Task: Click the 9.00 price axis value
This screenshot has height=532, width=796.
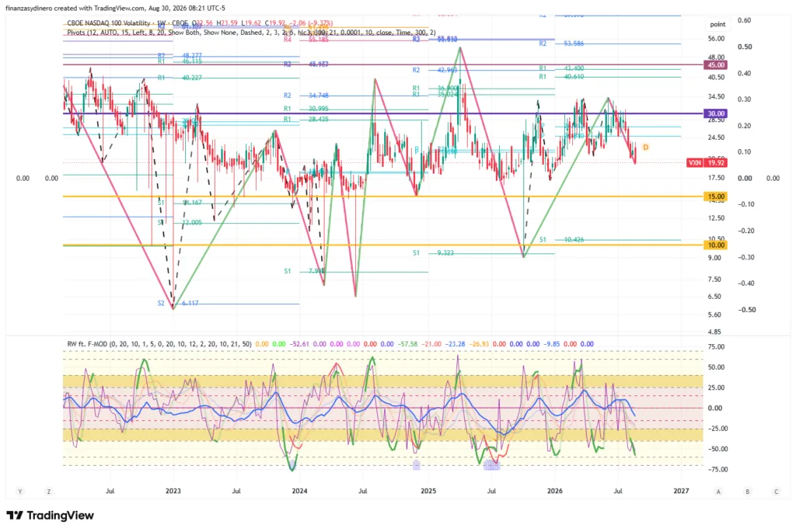Action: 715,258
